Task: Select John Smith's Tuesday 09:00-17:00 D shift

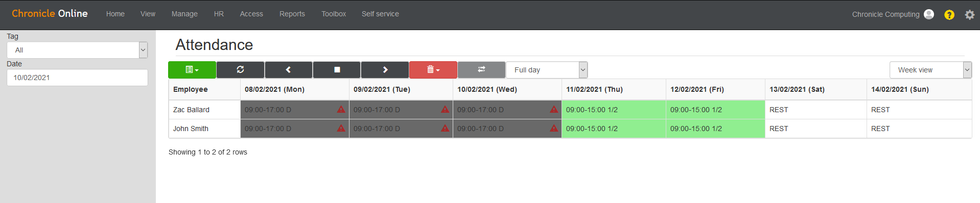Action: pyautogui.click(x=401, y=129)
